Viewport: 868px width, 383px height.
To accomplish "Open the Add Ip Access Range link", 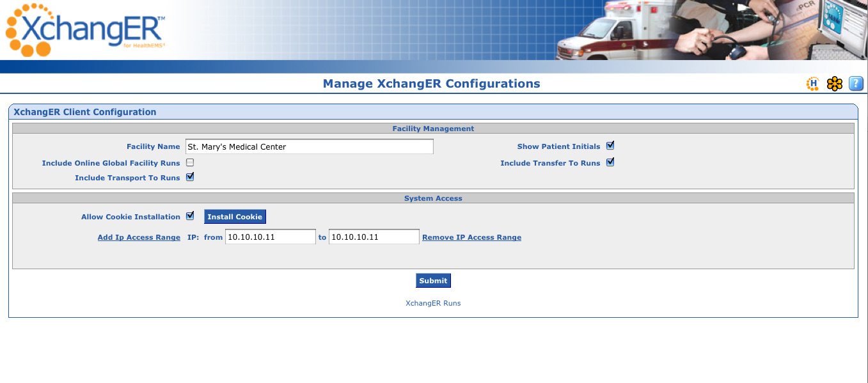I will pos(138,237).
